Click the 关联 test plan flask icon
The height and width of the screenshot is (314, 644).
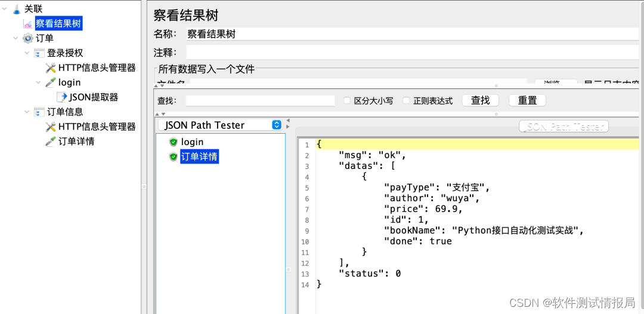click(17, 8)
